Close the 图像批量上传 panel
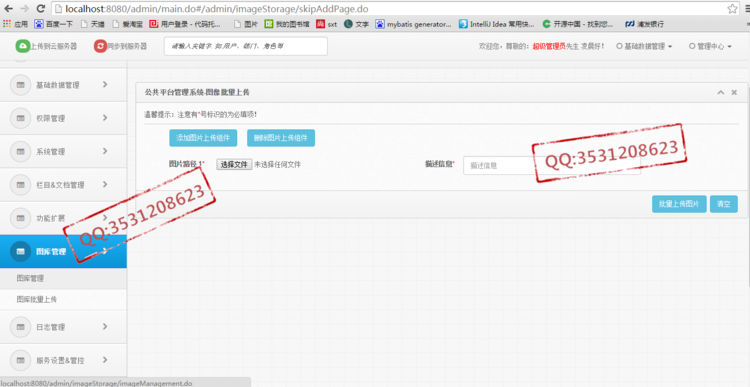750x387 pixels. click(734, 92)
